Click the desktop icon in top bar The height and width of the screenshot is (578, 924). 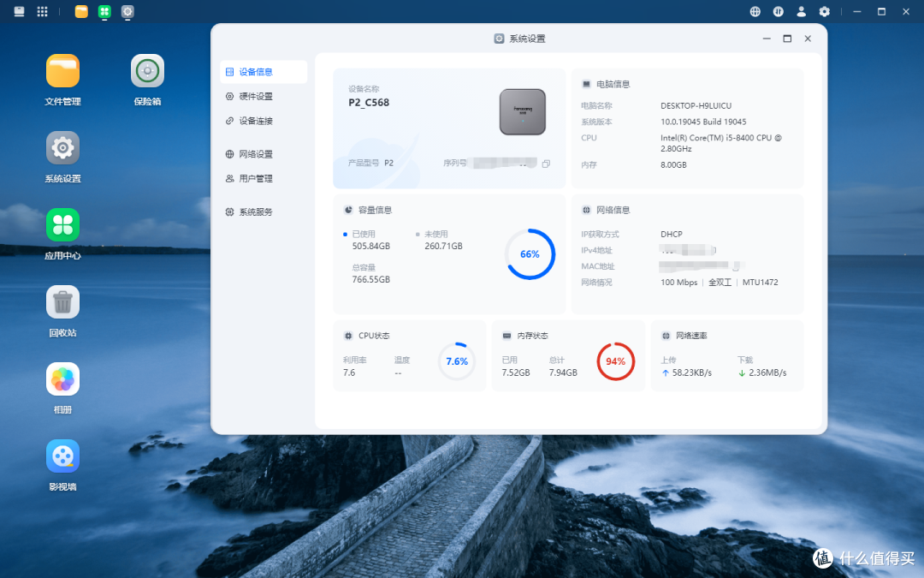coord(20,11)
